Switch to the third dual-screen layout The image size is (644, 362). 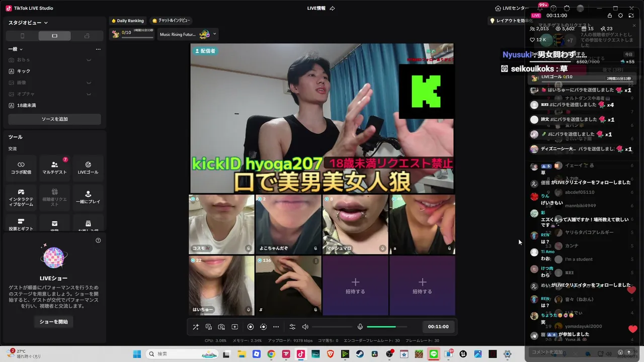[x=87, y=36]
